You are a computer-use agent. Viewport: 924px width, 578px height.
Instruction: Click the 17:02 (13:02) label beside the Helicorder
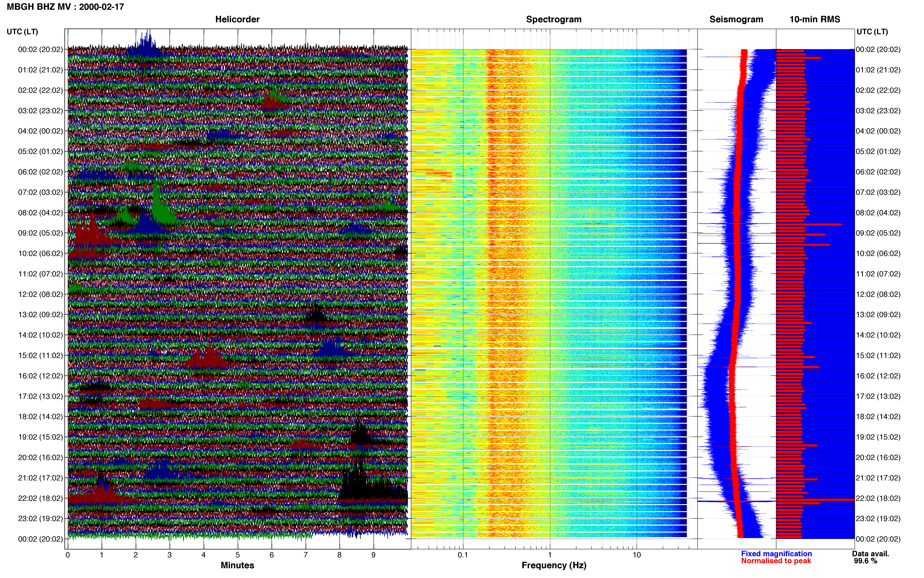pos(41,396)
